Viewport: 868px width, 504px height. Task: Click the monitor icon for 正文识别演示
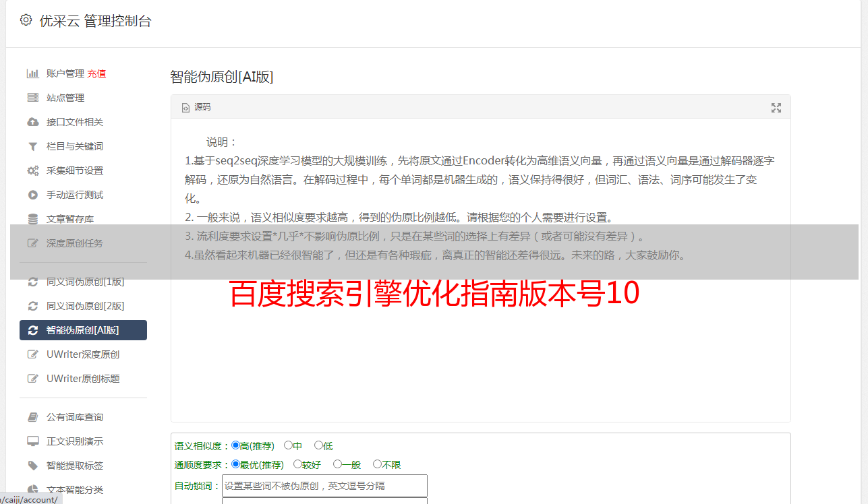pyautogui.click(x=32, y=441)
